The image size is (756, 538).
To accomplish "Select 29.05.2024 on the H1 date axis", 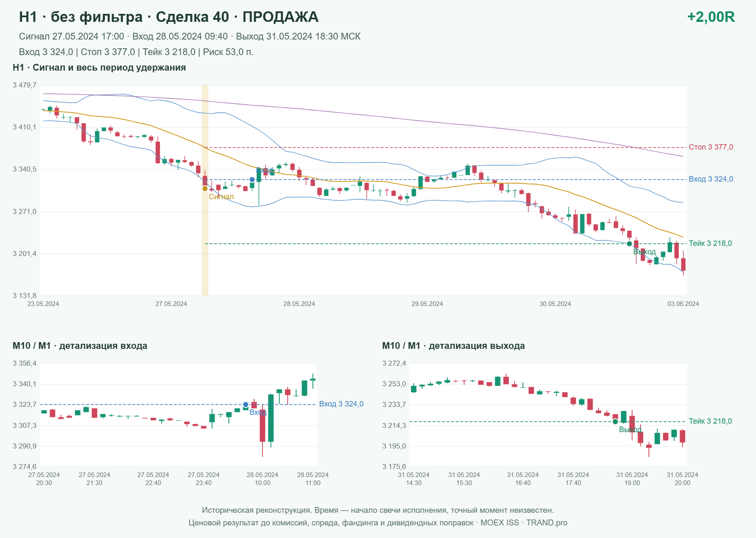I will (x=427, y=304).
